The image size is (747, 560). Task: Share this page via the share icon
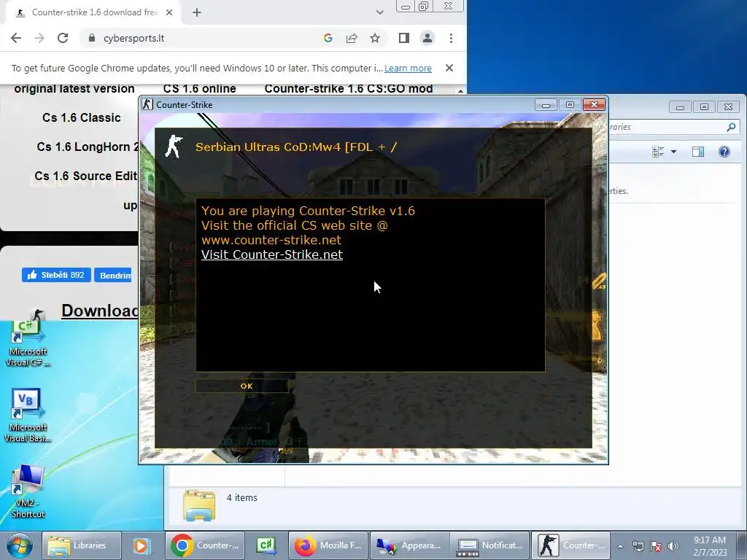tap(352, 38)
